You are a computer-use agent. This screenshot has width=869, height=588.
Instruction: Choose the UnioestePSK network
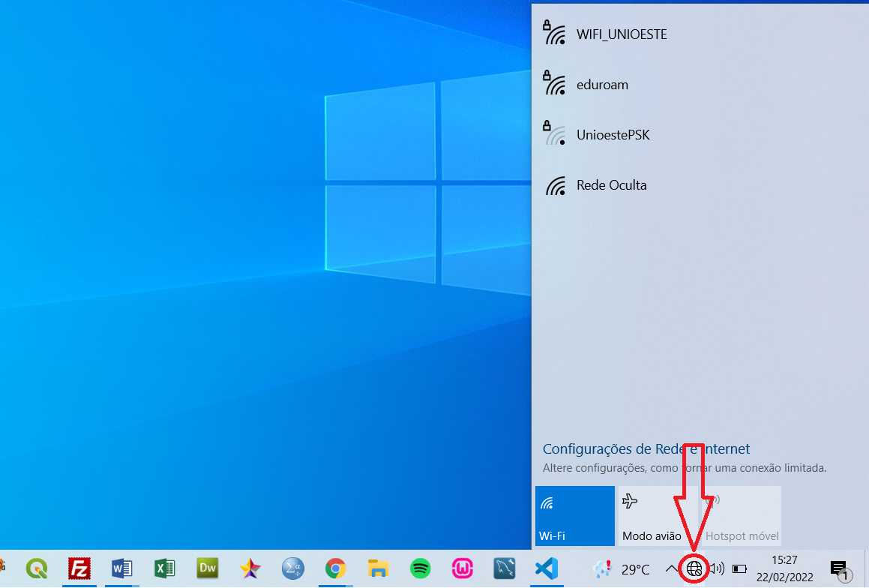[613, 135]
